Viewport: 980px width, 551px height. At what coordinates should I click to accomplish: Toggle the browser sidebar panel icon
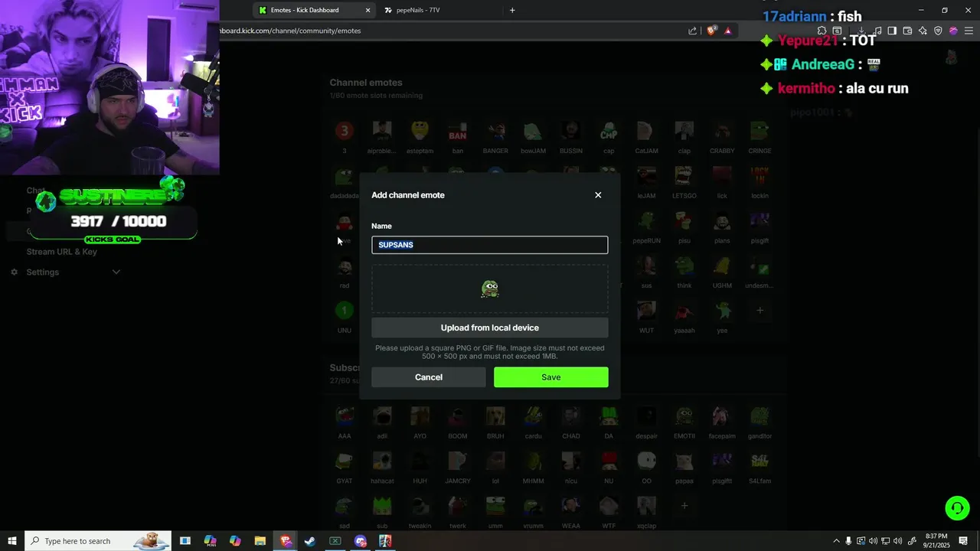click(x=892, y=31)
